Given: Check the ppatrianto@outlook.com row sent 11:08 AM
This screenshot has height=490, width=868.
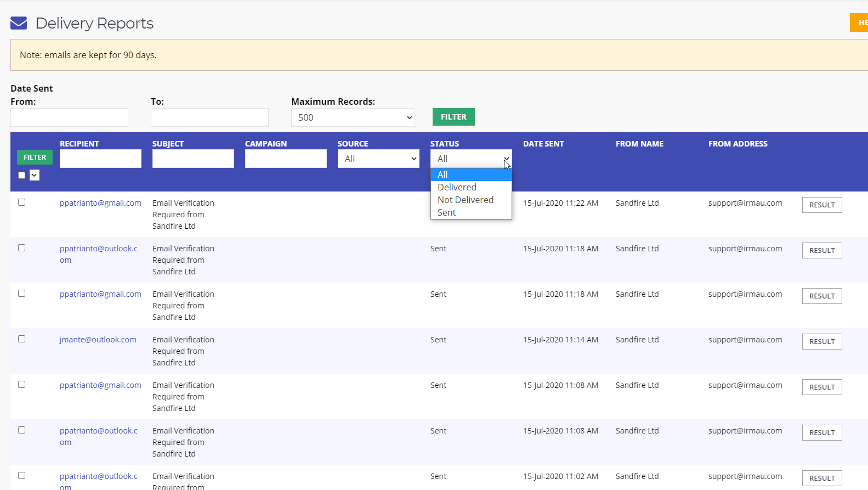Looking at the screenshot, I should coord(21,430).
